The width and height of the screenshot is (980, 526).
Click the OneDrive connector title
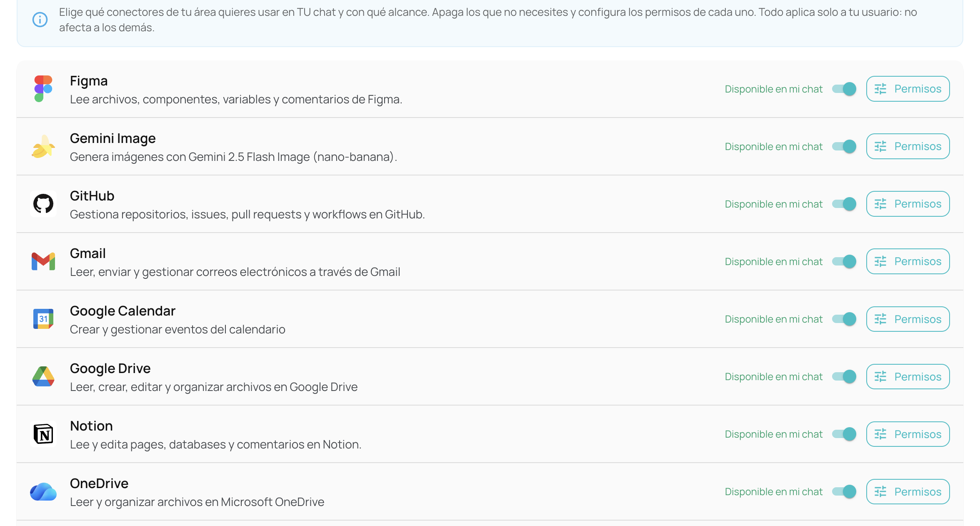(99, 483)
